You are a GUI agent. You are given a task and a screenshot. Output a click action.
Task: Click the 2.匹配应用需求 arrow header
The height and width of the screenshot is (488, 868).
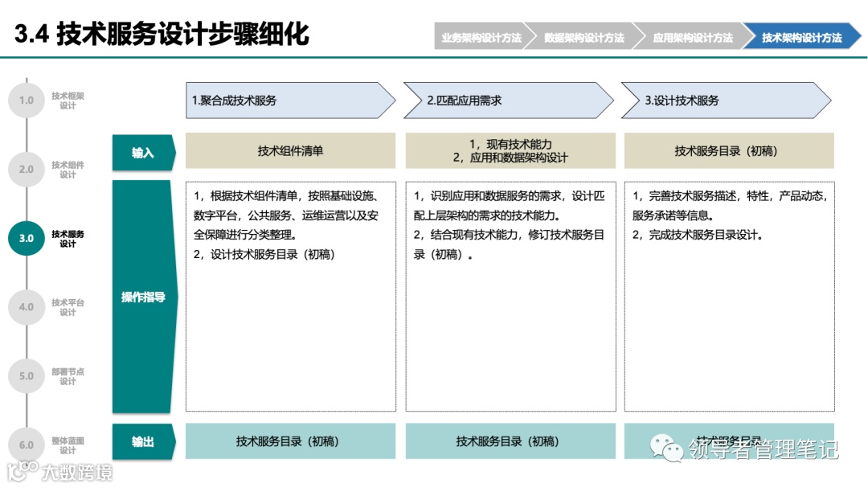coord(509,100)
